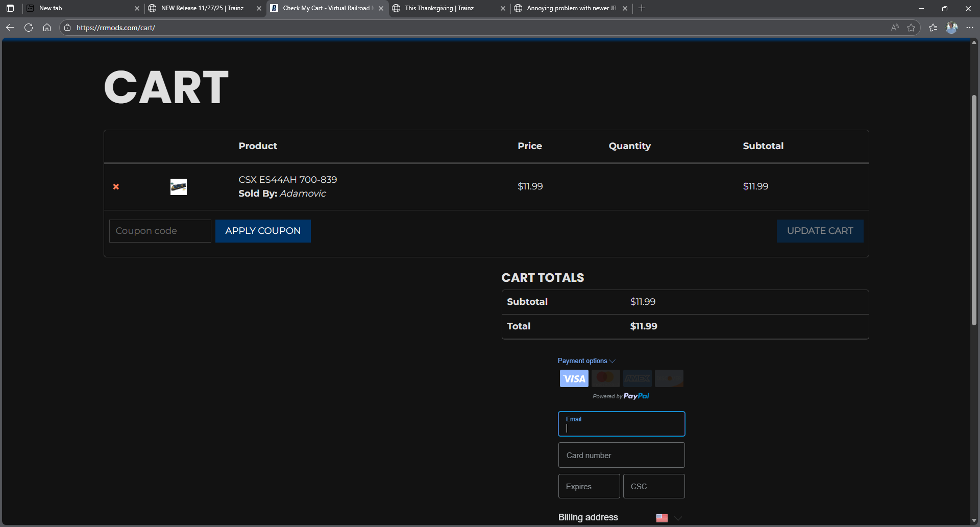This screenshot has height=527, width=980.
Task: Click the page vertical scrollbar thumb
Action: [x=974, y=210]
